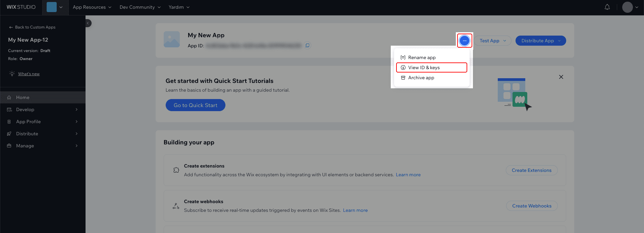
Task: Expand Manage sidebar section
Action: [43, 146]
